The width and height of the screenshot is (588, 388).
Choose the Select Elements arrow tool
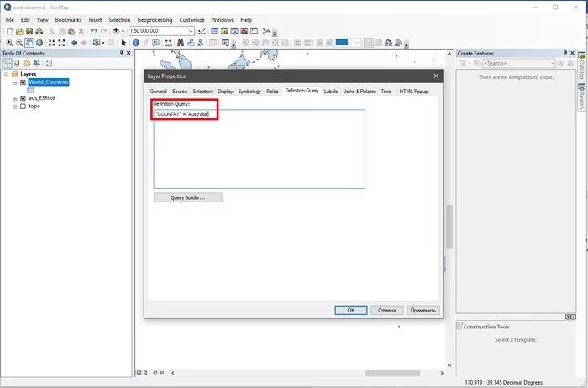(x=123, y=43)
